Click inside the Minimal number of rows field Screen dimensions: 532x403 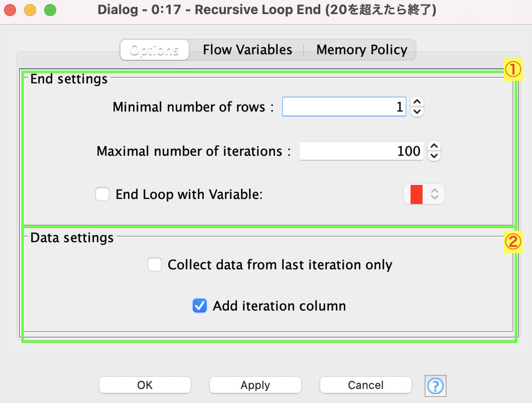(344, 107)
